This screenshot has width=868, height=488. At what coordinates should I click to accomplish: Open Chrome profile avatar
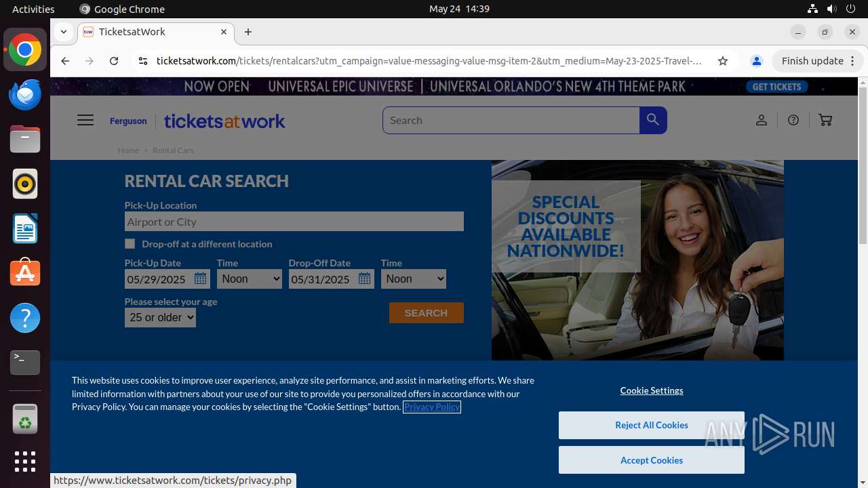(757, 61)
